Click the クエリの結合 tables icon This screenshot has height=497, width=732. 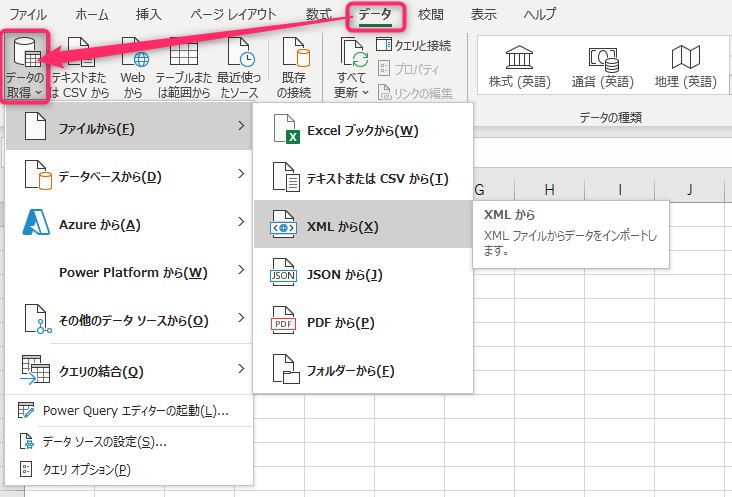click(35, 370)
